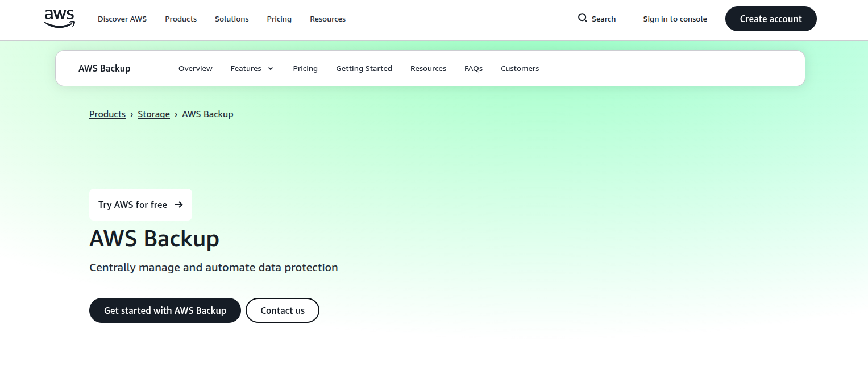The height and width of the screenshot is (382, 868).
Task: Open the FAQs tab
Action: click(474, 68)
